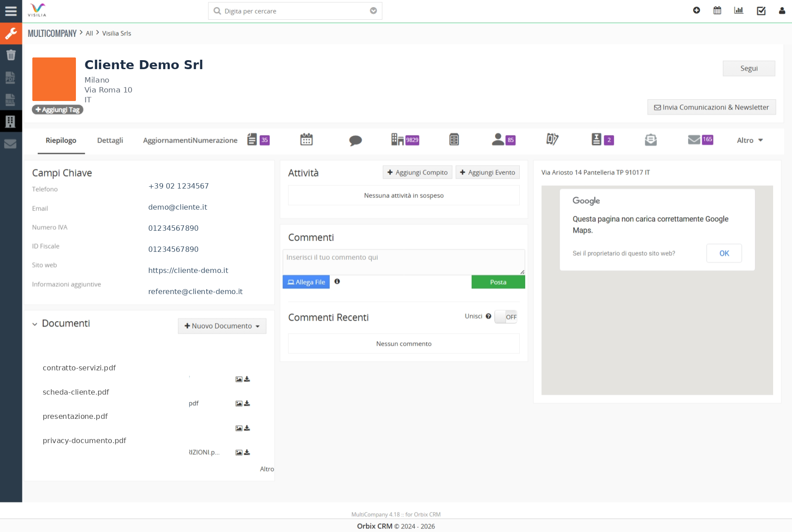Click MULTICOMPANY breadcrumb
Screen dimensions: 792x532
pyautogui.click(x=52, y=33)
